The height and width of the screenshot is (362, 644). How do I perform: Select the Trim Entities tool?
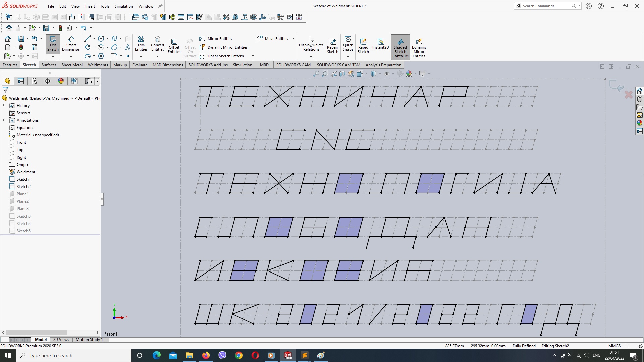(141, 44)
